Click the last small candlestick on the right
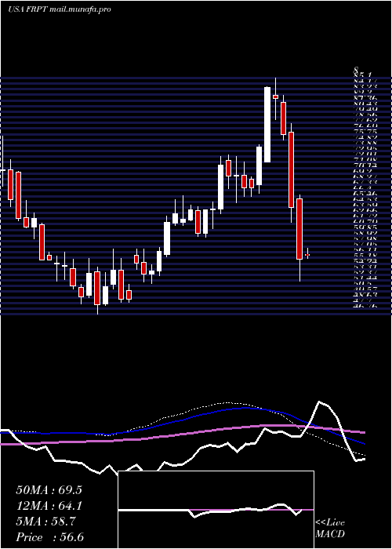This screenshot has height=549, width=392. point(307,255)
